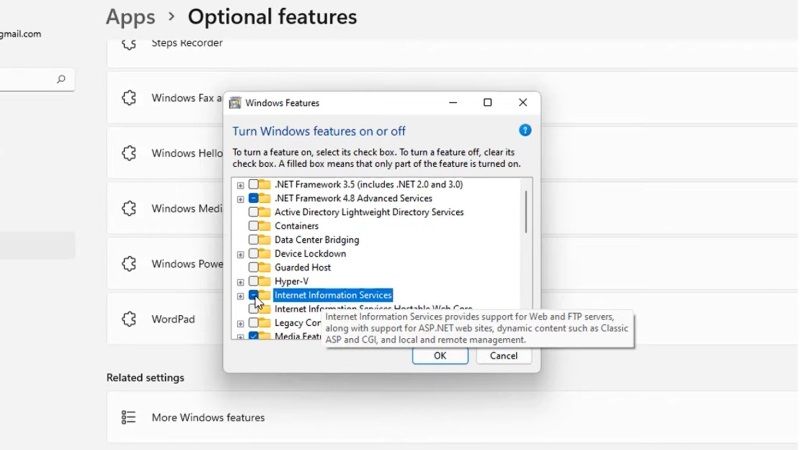Click OK to apply feature changes
The width and height of the screenshot is (800, 450).
click(x=440, y=356)
